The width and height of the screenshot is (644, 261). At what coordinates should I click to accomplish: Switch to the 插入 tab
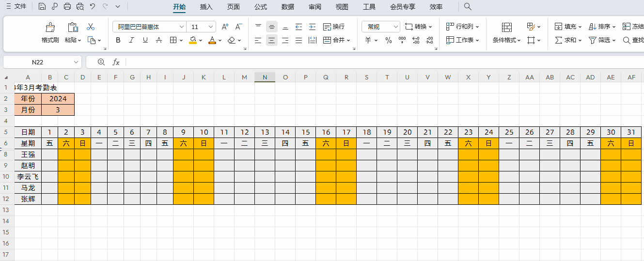[206, 7]
